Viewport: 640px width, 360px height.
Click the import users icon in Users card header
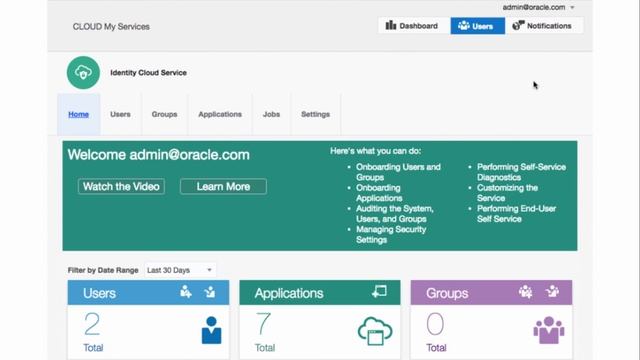coord(210,292)
